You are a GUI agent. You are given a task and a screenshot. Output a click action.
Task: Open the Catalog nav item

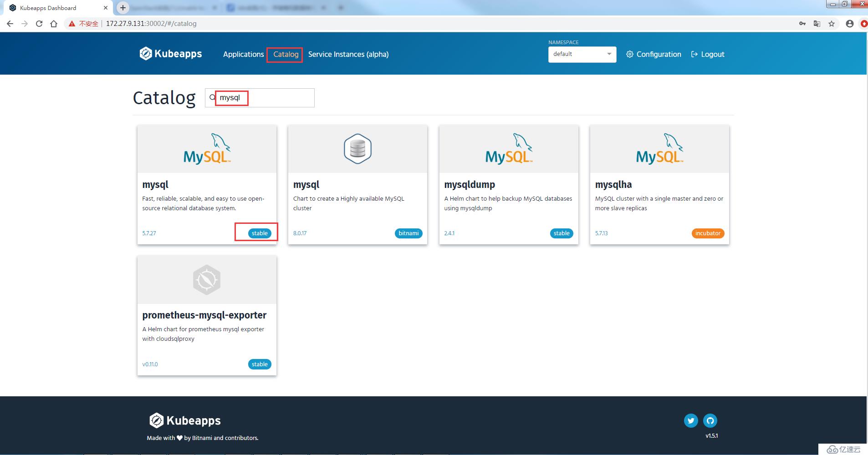(x=286, y=54)
